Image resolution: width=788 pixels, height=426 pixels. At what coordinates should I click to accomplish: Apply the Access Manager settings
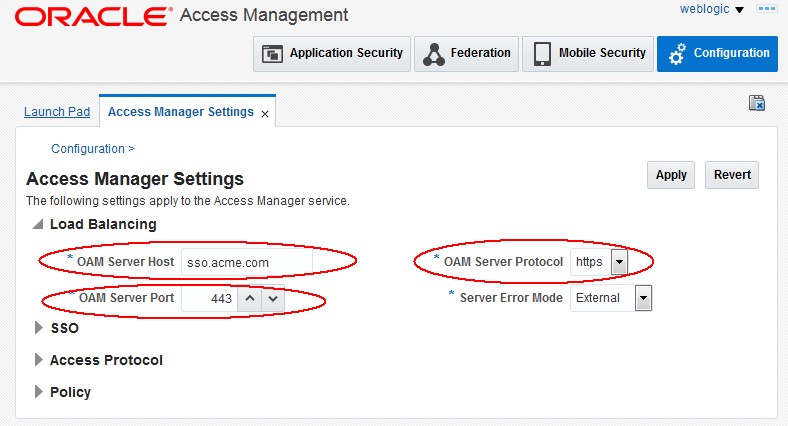(671, 175)
